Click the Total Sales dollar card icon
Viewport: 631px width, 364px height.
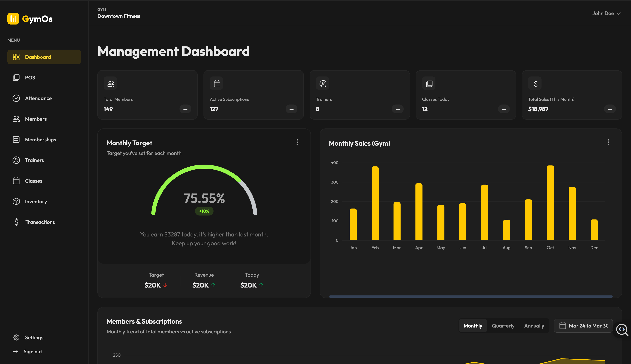pyautogui.click(x=535, y=83)
